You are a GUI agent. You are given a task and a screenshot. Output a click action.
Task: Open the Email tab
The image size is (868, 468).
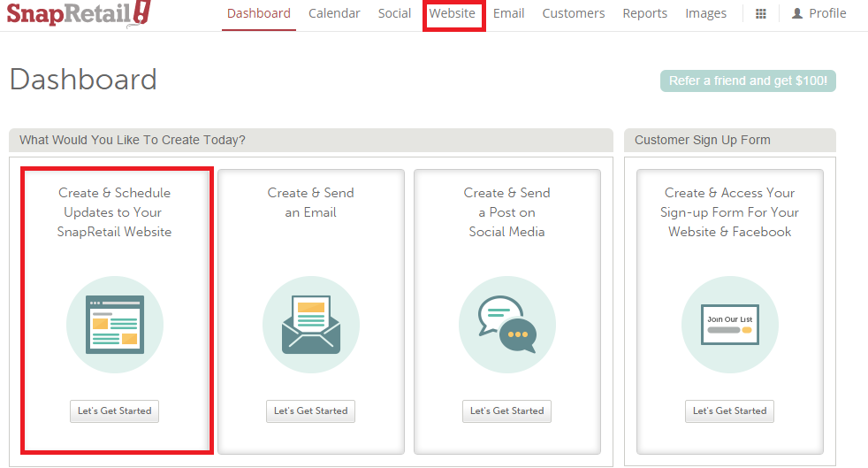coord(509,13)
